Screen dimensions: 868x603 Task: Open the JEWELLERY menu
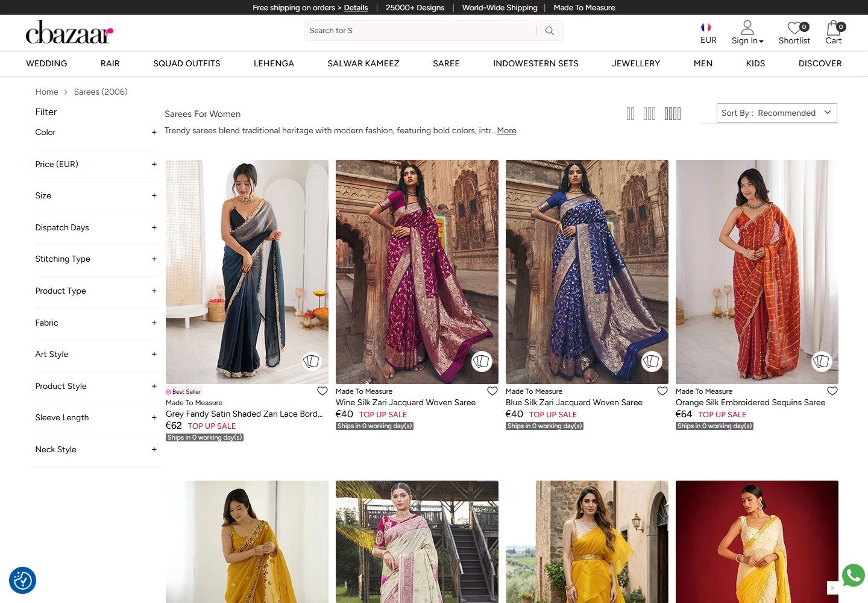point(636,63)
